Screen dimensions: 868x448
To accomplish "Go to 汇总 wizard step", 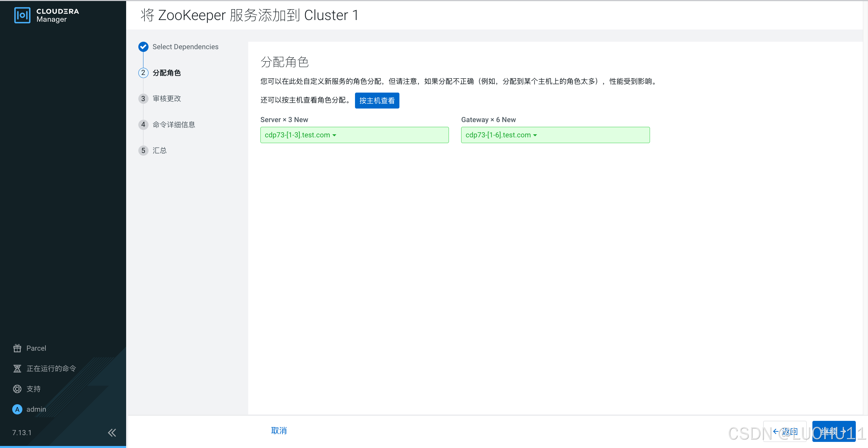I will (160, 151).
